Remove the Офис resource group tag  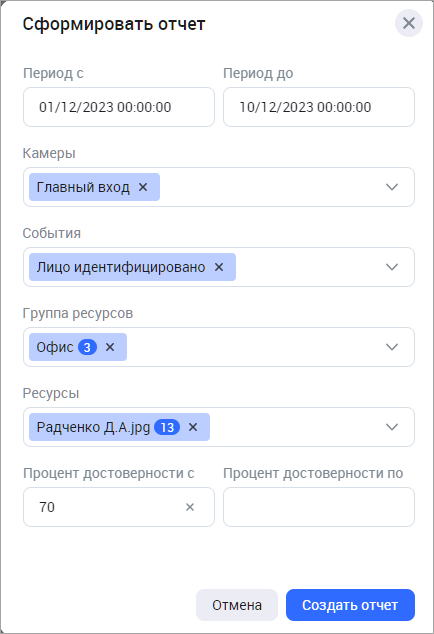pos(110,347)
